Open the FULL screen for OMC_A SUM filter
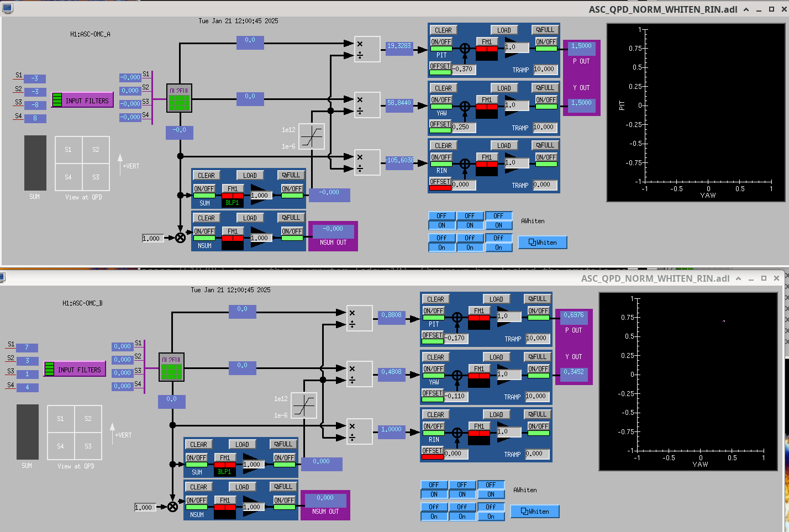 (x=291, y=175)
